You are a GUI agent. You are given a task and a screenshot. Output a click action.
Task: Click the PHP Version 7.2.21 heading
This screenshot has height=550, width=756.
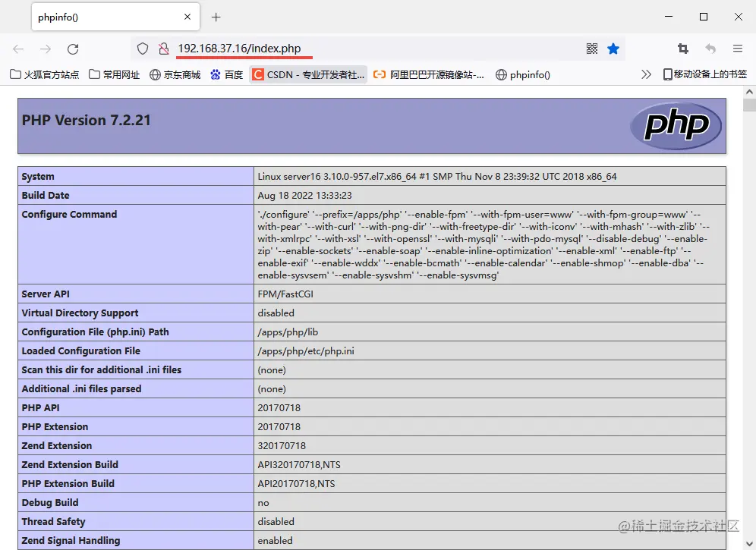pyautogui.click(x=87, y=120)
